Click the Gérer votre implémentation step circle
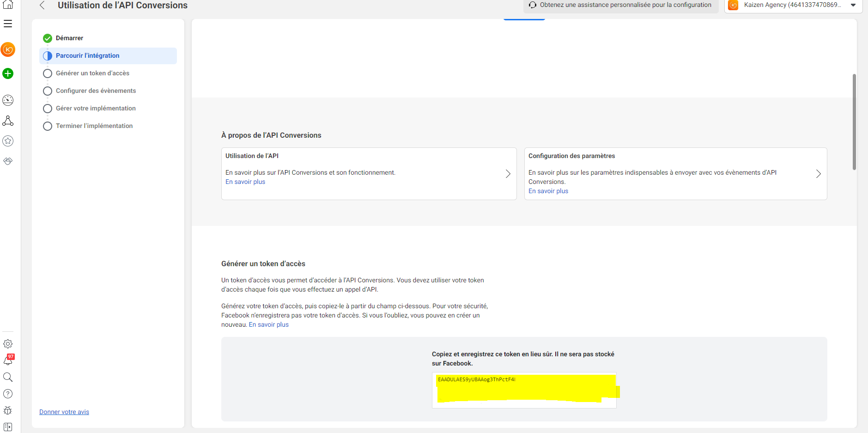 pos(48,109)
